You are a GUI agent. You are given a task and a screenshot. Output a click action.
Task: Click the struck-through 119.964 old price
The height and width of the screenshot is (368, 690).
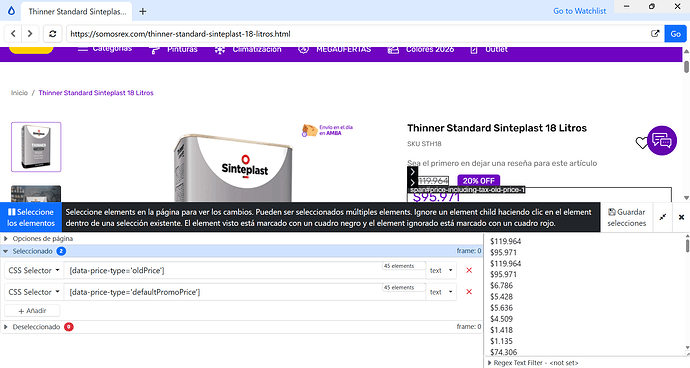[x=433, y=181]
